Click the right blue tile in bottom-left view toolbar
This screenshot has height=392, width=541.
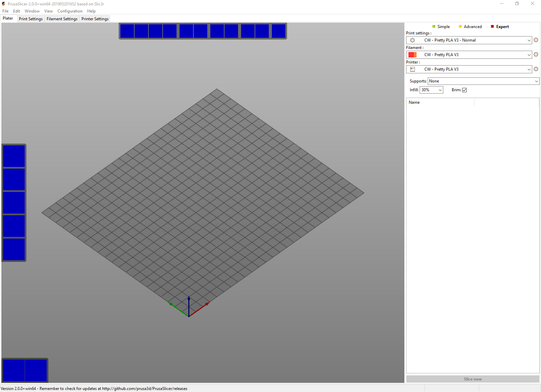(x=36, y=370)
